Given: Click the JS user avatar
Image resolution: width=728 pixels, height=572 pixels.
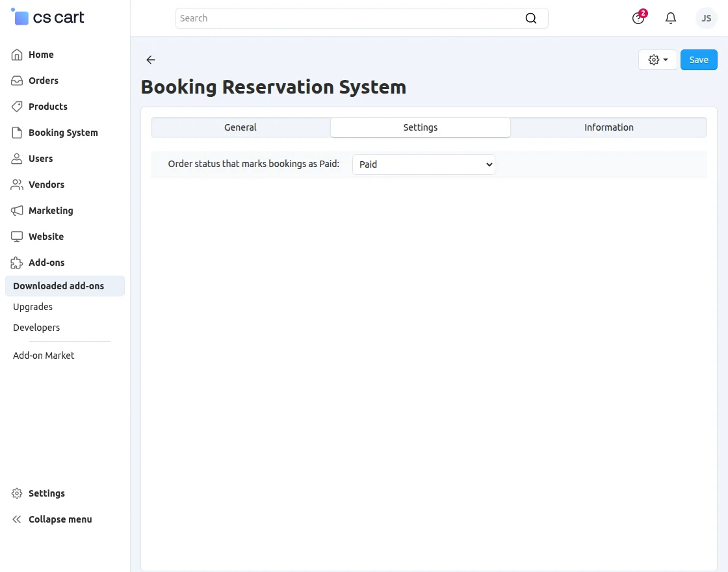Looking at the screenshot, I should pyautogui.click(x=706, y=18).
